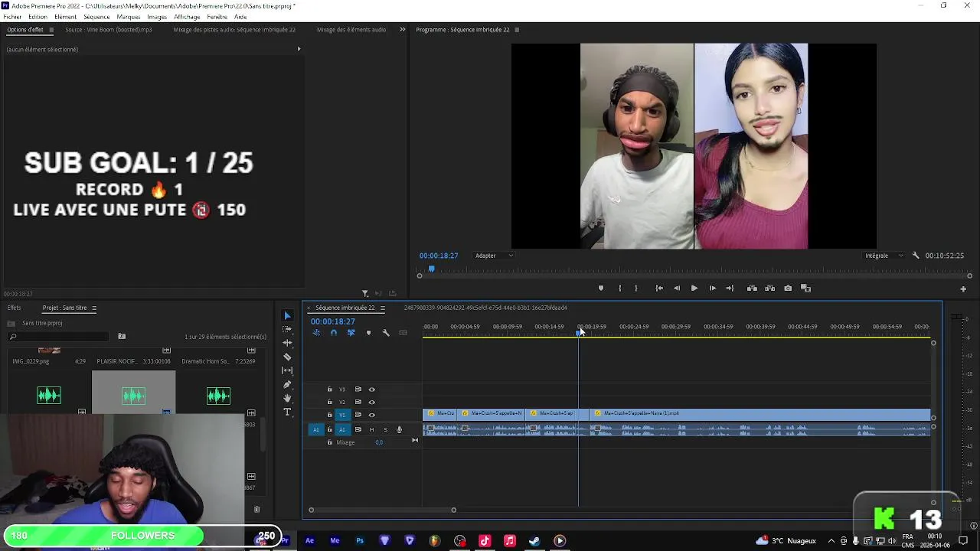
Task: Toggle insert sequences as nests button
Action: [316, 333]
